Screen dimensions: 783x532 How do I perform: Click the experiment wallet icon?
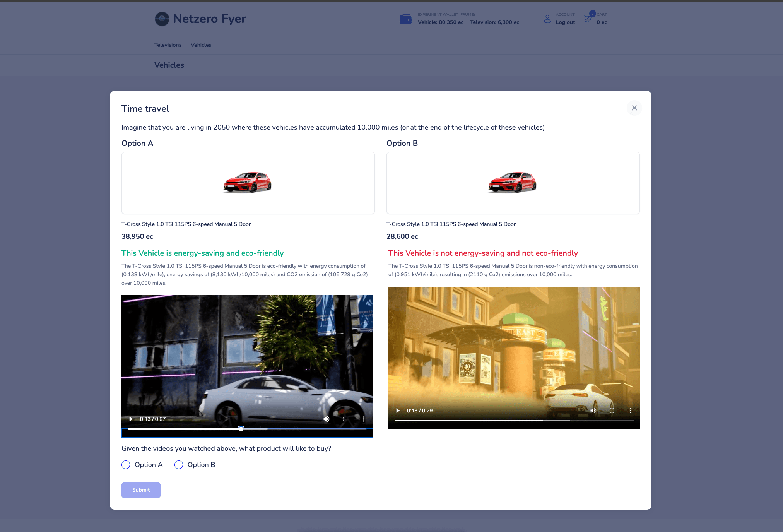[405, 19]
